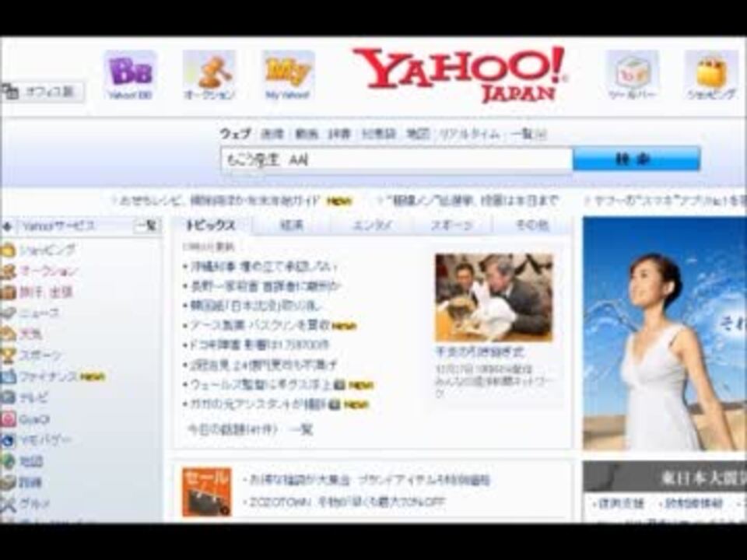Open the ショッピング link in services sidebar

(x=47, y=250)
